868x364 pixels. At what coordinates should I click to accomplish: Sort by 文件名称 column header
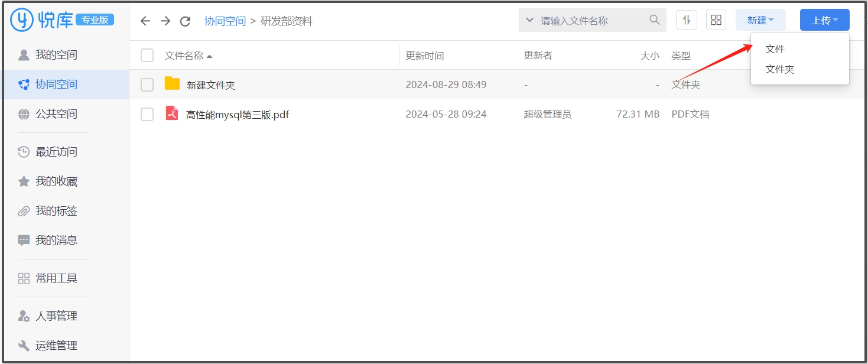point(184,56)
